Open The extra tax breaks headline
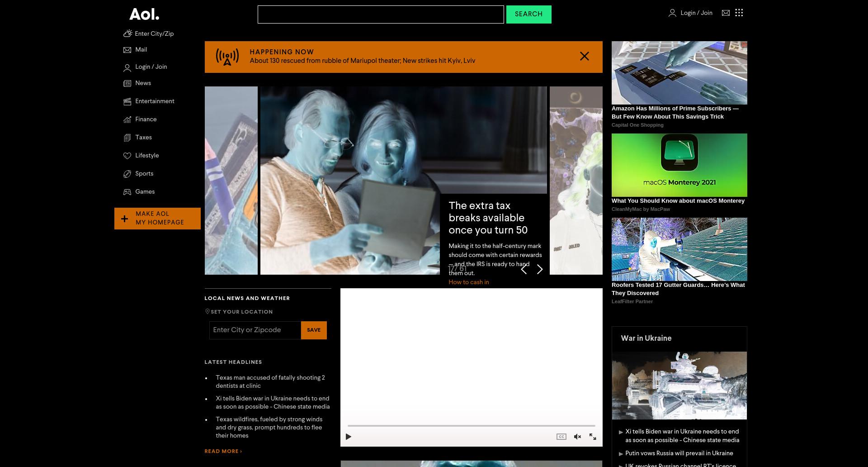The height and width of the screenshot is (467, 868). (x=488, y=218)
